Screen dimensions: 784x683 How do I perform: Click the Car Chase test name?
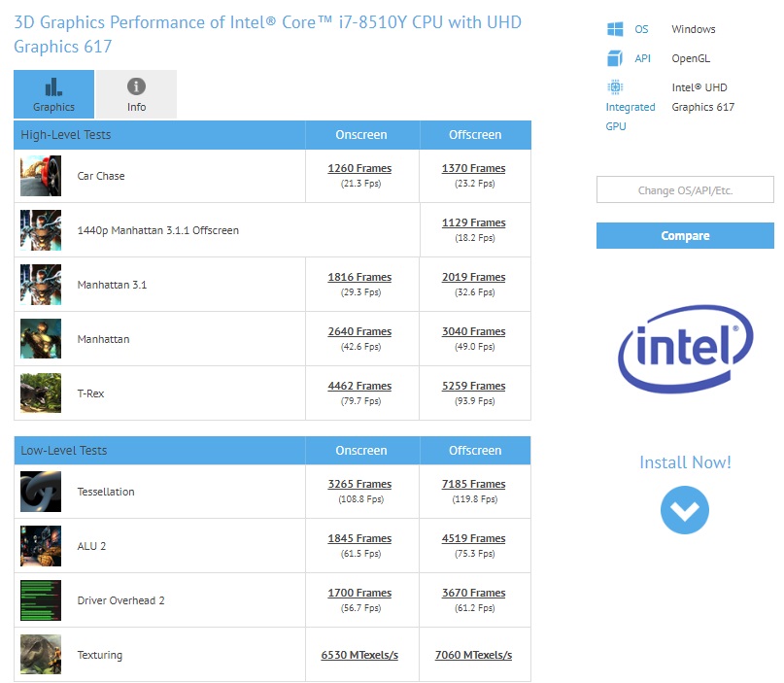pyautogui.click(x=101, y=176)
